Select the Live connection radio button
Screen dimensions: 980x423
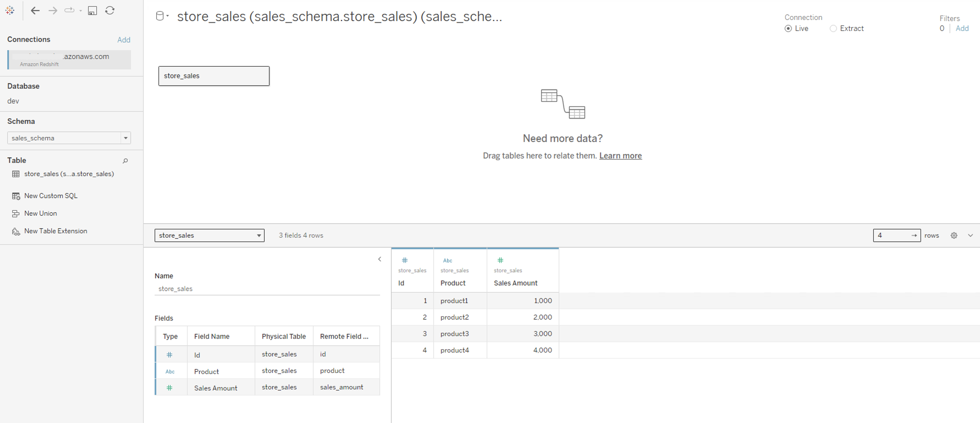tap(788, 29)
